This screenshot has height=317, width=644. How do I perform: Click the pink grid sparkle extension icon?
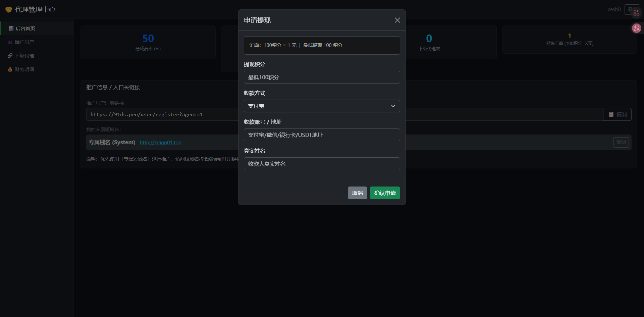(636, 13)
